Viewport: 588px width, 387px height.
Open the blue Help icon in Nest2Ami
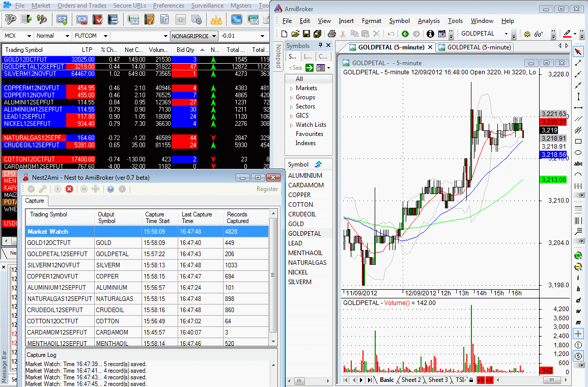point(110,189)
